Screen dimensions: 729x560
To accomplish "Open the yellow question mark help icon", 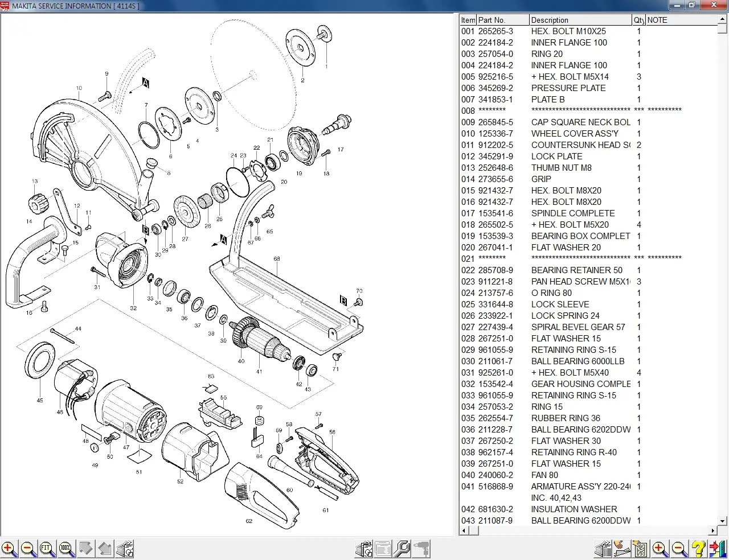I will coord(698,549).
